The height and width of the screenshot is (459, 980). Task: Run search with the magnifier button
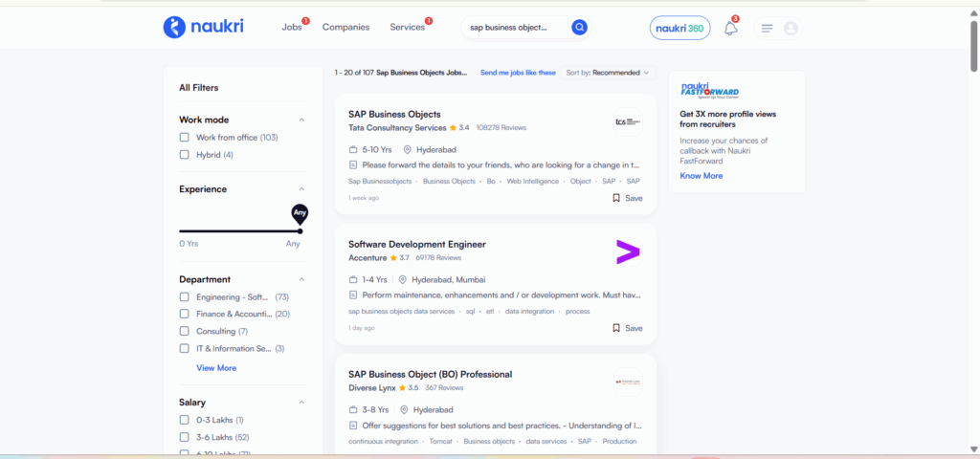(579, 28)
